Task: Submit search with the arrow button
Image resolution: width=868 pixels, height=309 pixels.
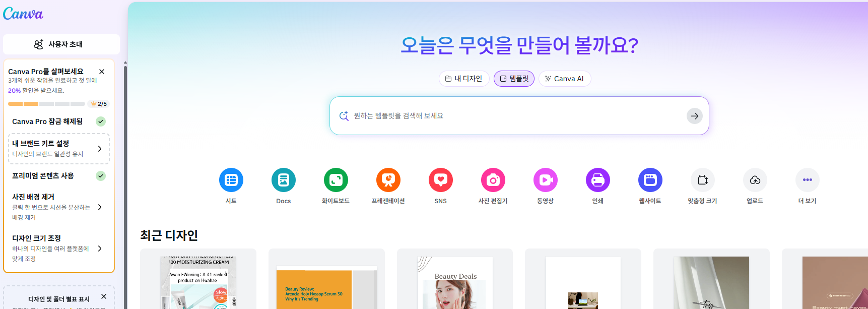Action: pos(695,116)
